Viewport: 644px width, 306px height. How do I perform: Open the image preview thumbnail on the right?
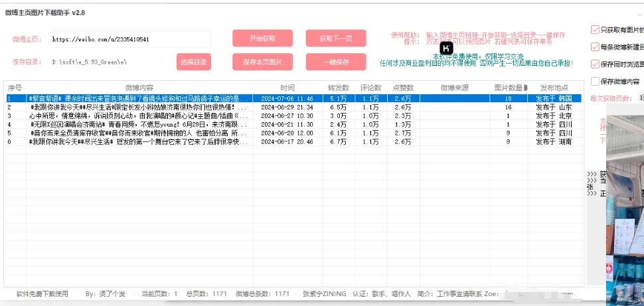[625, 210]
